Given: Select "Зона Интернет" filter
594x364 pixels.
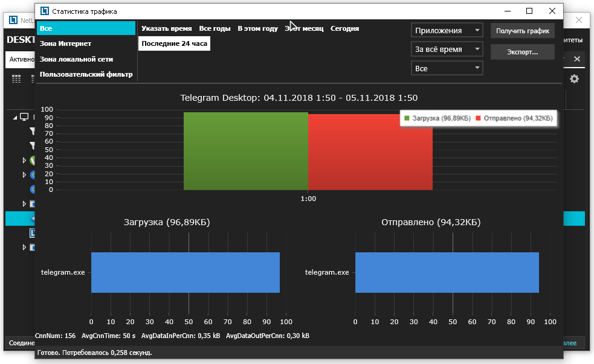Looking at the screenshot, I should pyautogui.click(x=65, y=43).
